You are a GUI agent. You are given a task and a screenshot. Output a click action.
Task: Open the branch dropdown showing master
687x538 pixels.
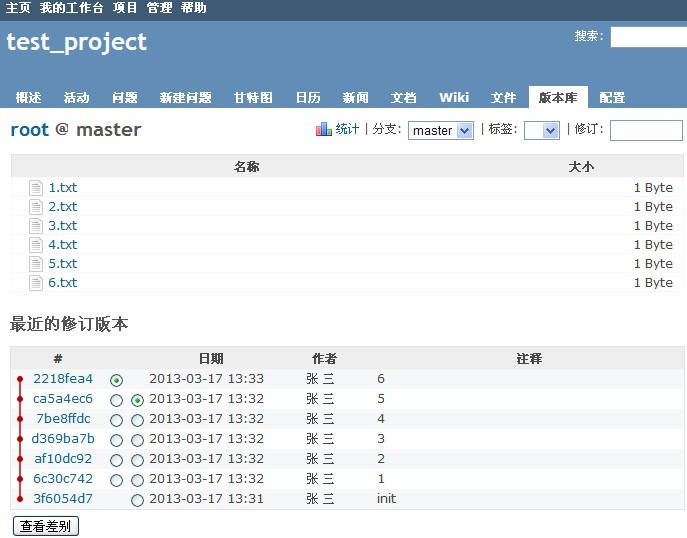point(440,130)
